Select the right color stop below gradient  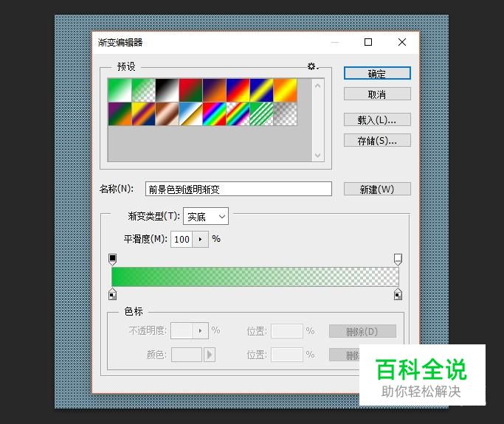click(x=398, y=293)
